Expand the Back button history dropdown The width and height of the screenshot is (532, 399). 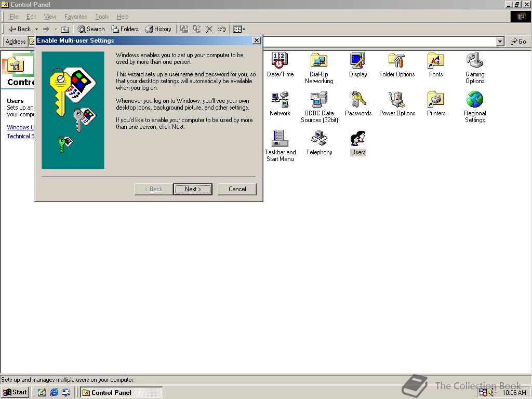coord(36,29)
